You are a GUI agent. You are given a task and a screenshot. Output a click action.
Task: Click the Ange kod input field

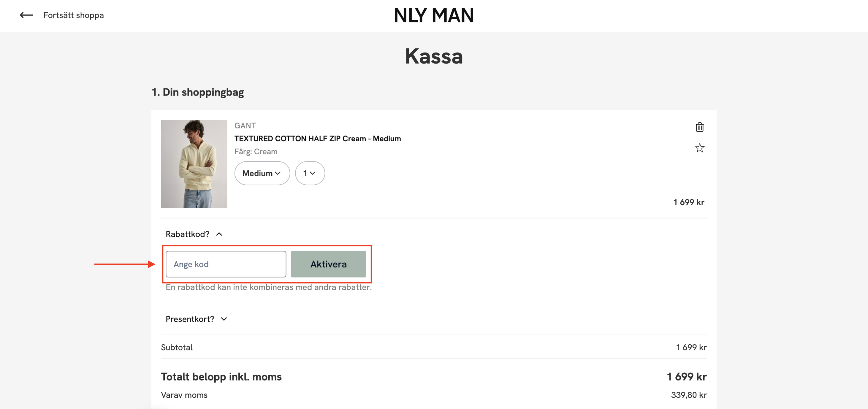tap(226, 264)
